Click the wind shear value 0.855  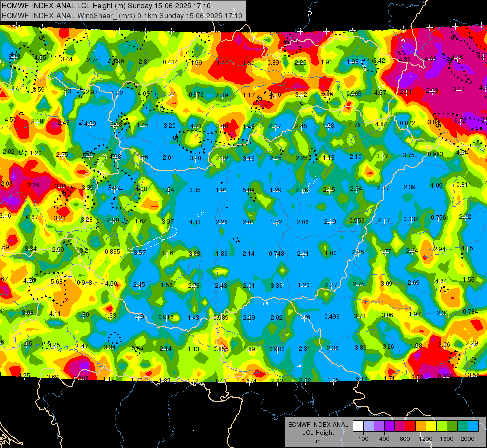pyautogui.click(x=221, y=349)
